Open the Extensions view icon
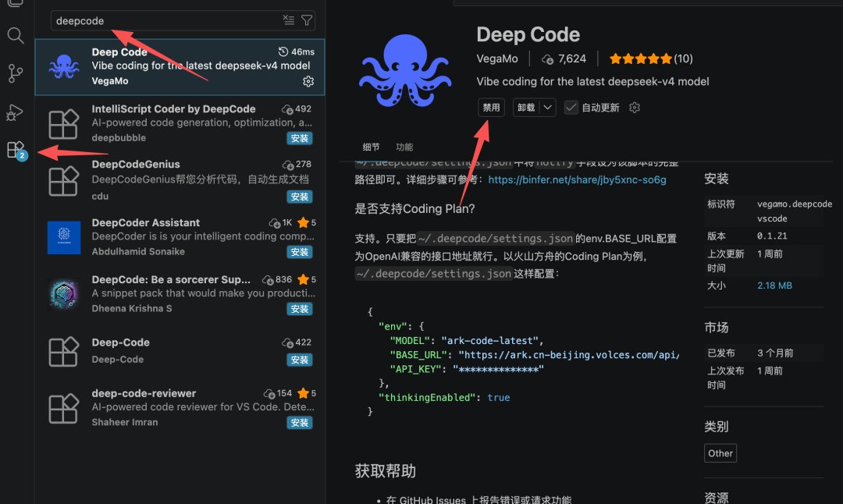 [x=16, y=149]
